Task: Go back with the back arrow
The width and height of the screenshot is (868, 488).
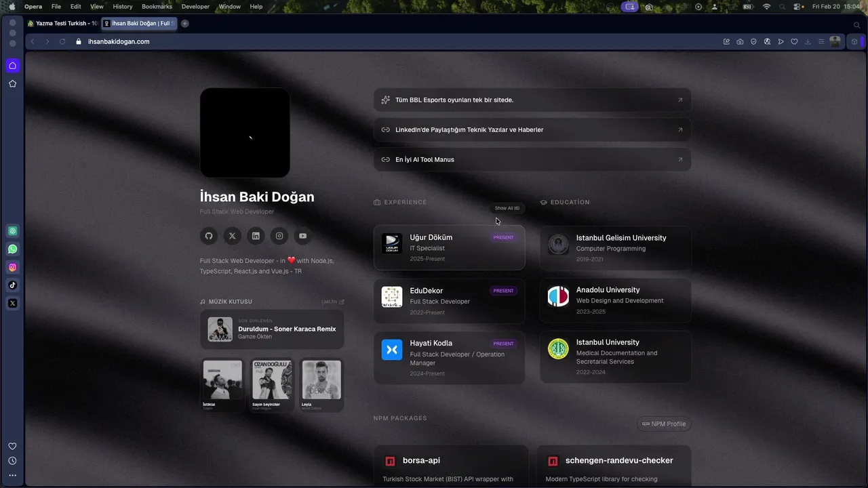Action: pyautogui.click(x=33, y=41)
